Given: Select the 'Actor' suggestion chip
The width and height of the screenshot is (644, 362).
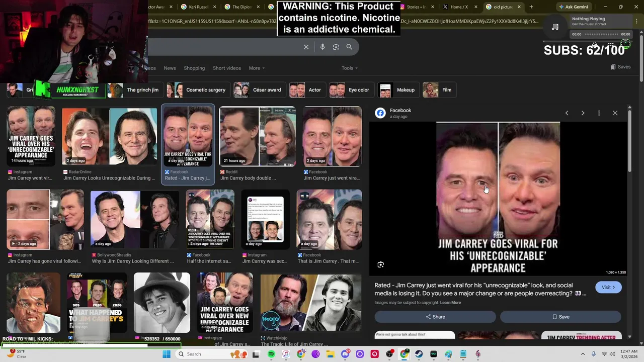Looking at the screenshot, I should pyautogui.click(x=307, y=90).
